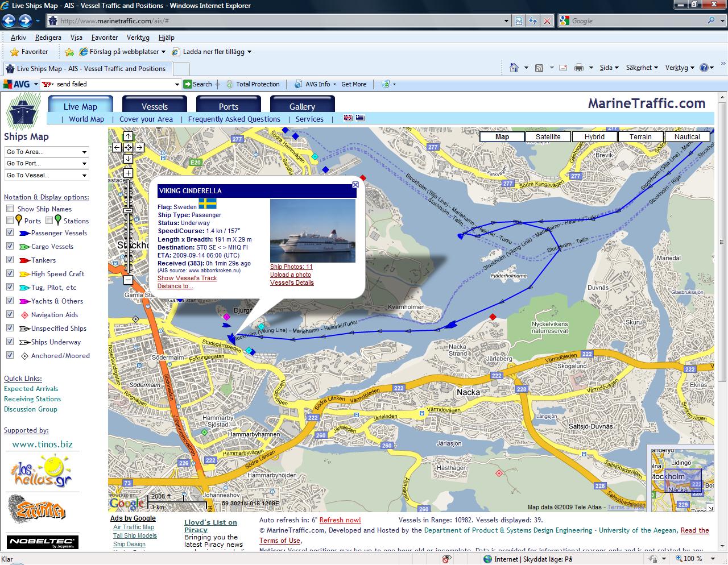
Task: Click the browser Home icon
Action: pos(514,68)
